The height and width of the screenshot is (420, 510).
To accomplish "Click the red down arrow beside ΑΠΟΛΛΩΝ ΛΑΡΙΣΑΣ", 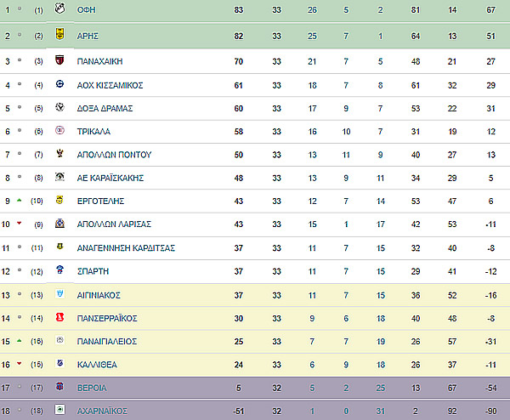I will click(20, 223).
